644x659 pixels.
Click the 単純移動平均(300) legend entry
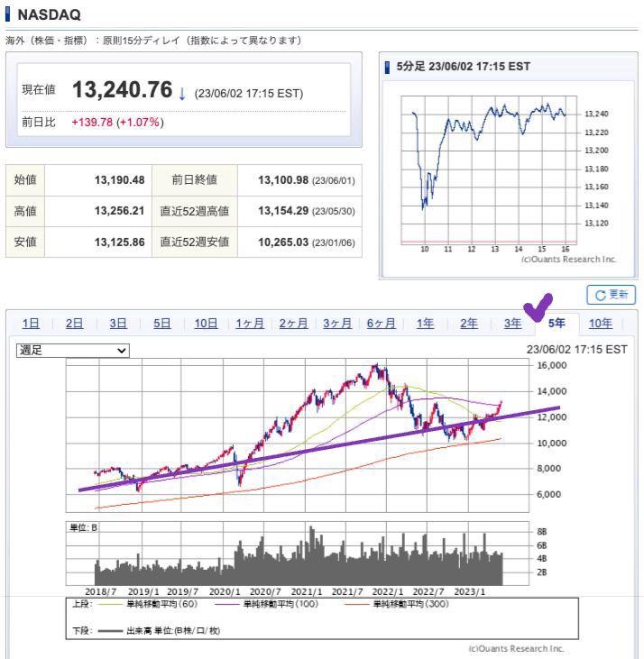pyautogui.click(x=396, y=604)
